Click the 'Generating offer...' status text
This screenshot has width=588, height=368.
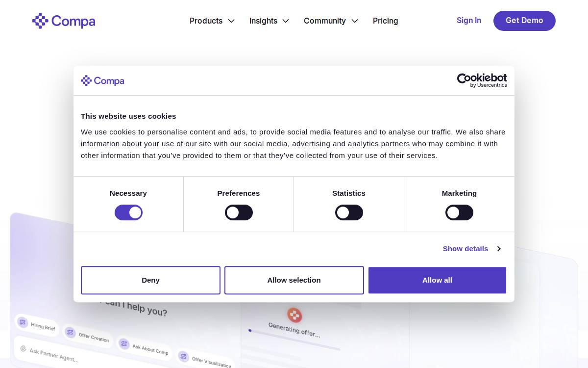click(x=294, y=330)
